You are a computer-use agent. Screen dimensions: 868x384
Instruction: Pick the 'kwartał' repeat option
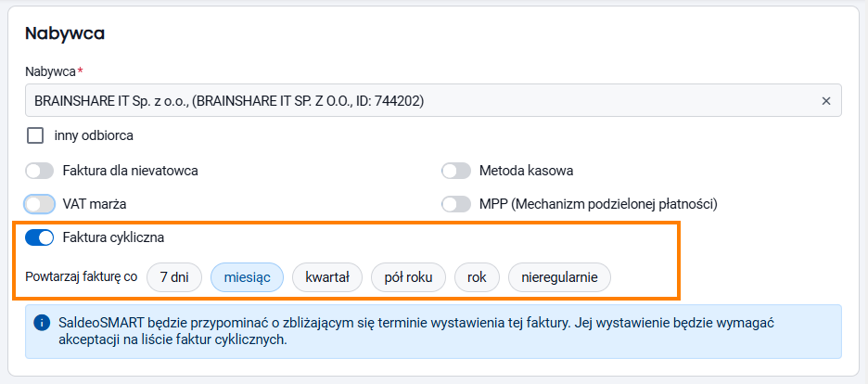click(x=327, y=277)
